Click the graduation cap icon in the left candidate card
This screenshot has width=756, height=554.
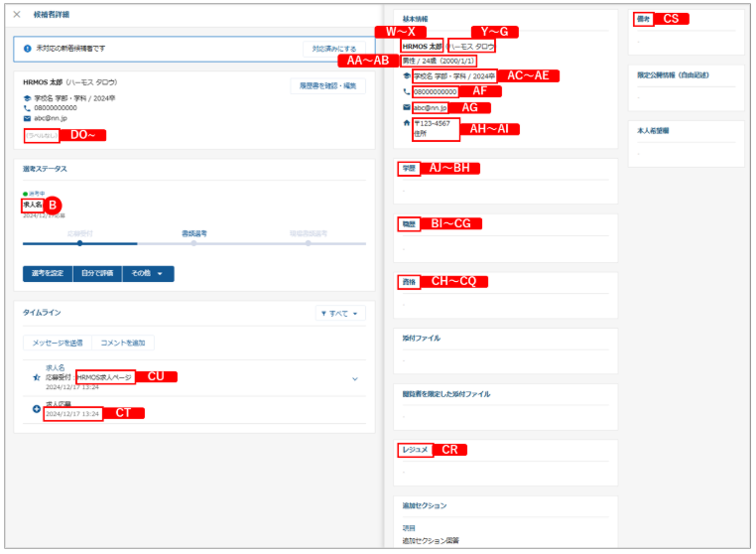coord(27,98)
